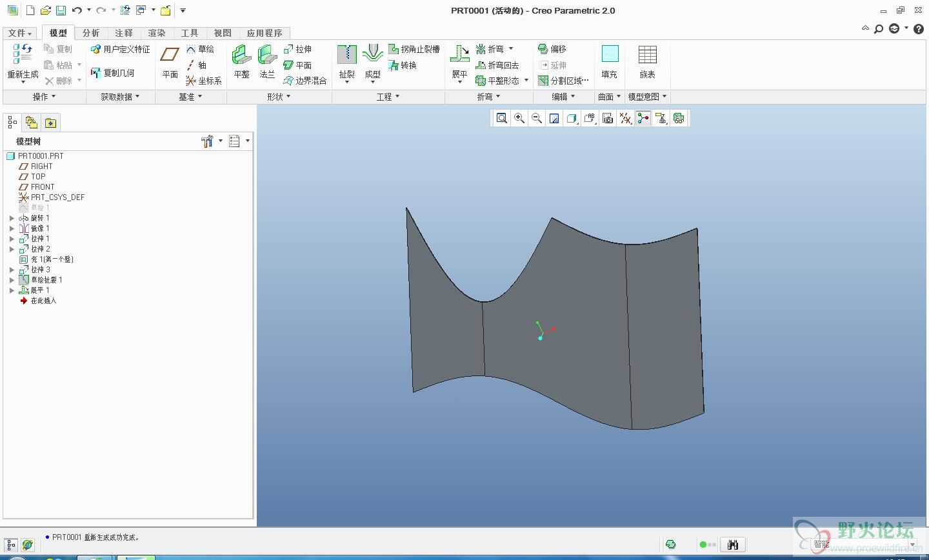
Task: Click the Zoom Out icon in graphics toolbar
Action: click(537, 118)
